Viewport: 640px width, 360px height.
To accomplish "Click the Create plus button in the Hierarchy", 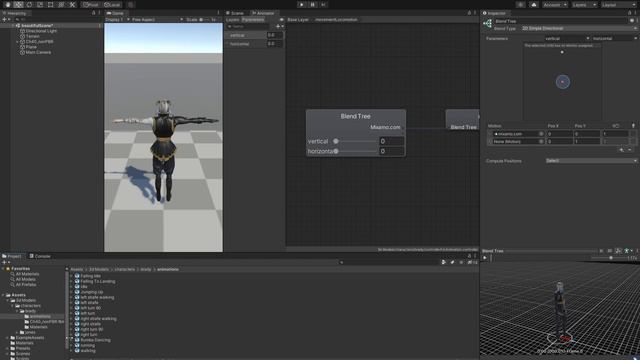I will [x=6, y=19].
